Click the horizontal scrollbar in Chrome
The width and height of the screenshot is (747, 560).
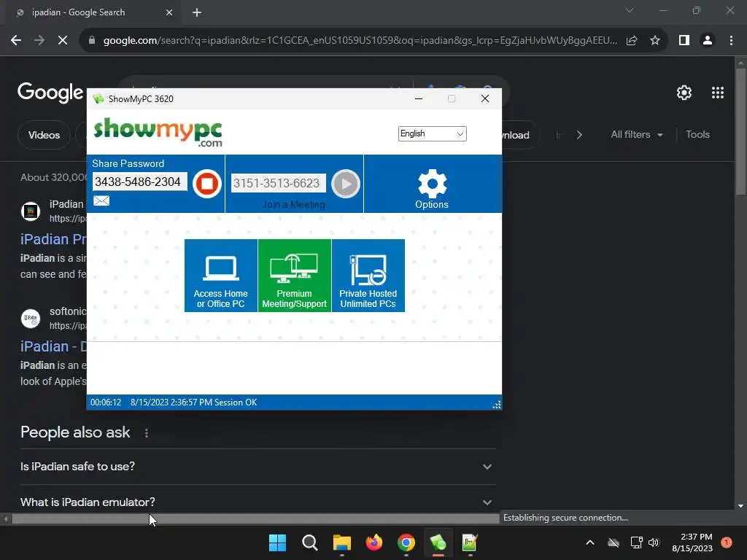click(255, 518)
